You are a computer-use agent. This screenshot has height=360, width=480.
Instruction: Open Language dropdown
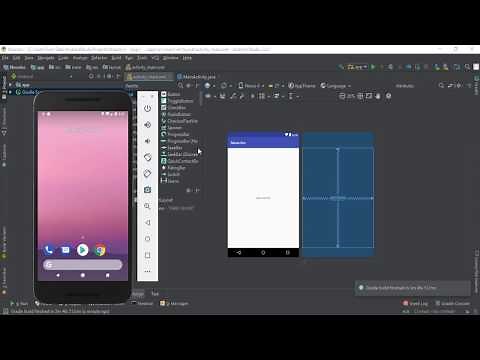(336, 86)
